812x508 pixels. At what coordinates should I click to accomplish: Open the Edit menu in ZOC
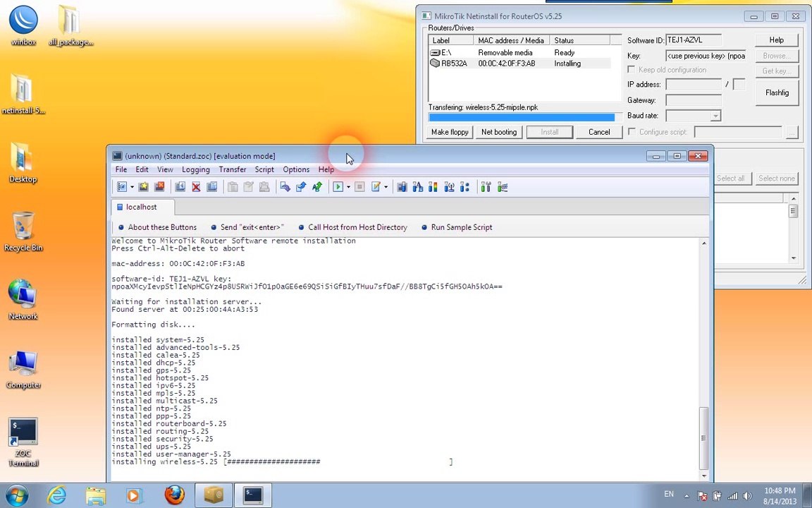(142, 169)
